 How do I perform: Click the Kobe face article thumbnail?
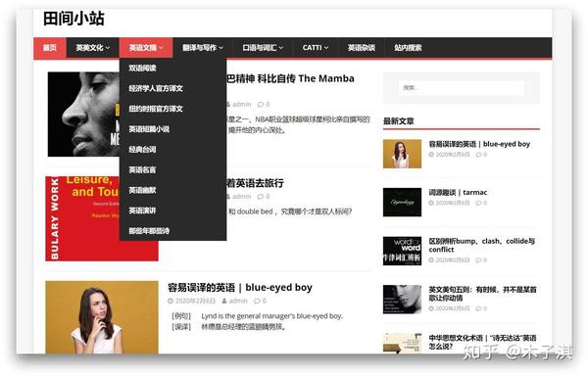pos(83,115)
